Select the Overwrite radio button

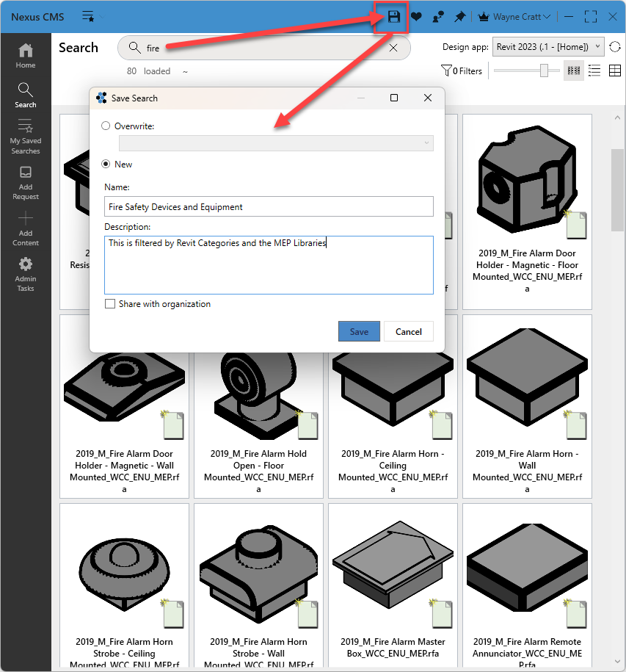click(x=106, y=126)
